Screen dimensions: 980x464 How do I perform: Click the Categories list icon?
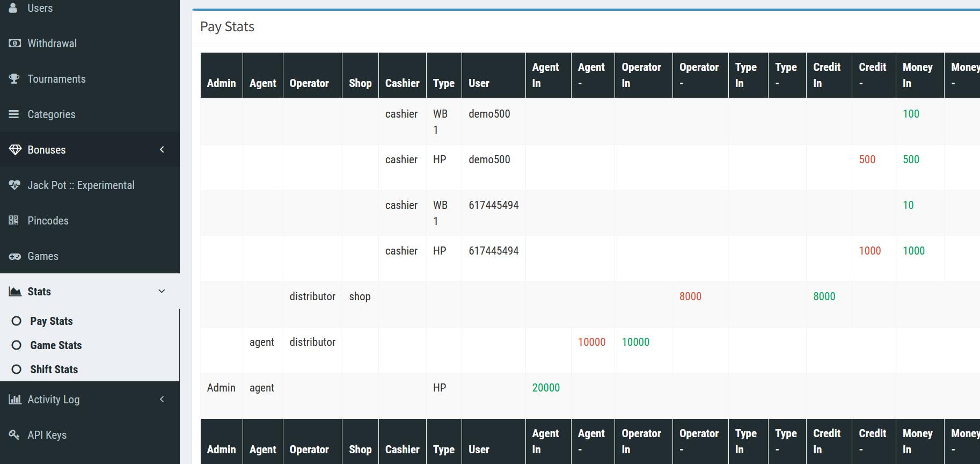pyautogui.click(x=14, y=114)
